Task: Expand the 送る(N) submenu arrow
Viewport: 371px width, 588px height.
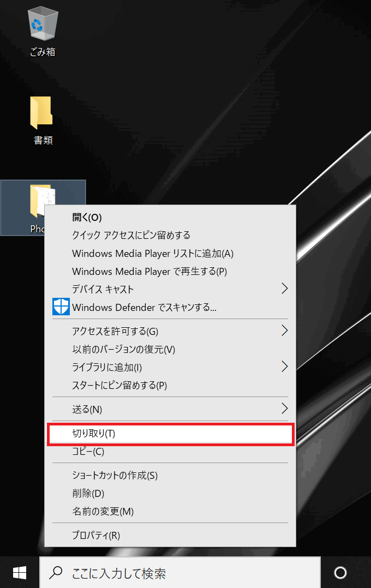Action: point(285,409)
